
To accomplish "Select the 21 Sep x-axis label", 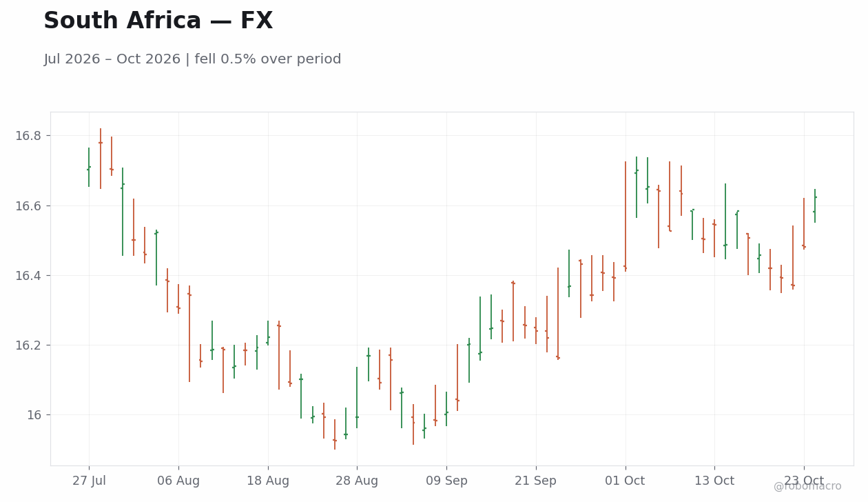I will point(535,481).
